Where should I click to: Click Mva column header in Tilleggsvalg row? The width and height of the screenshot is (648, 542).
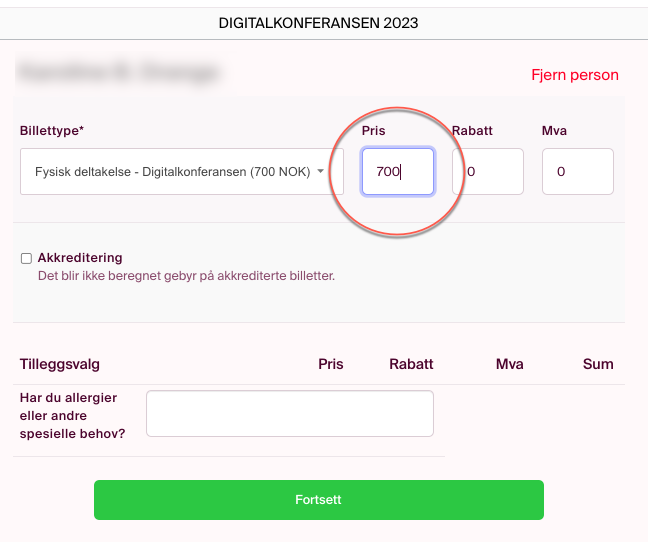[510, 364]
